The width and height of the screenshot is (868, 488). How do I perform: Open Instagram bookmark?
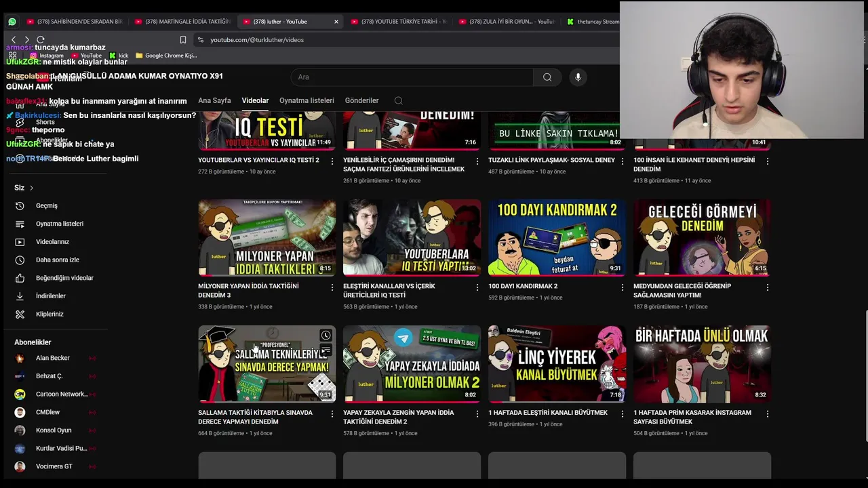tap(46, 56)
